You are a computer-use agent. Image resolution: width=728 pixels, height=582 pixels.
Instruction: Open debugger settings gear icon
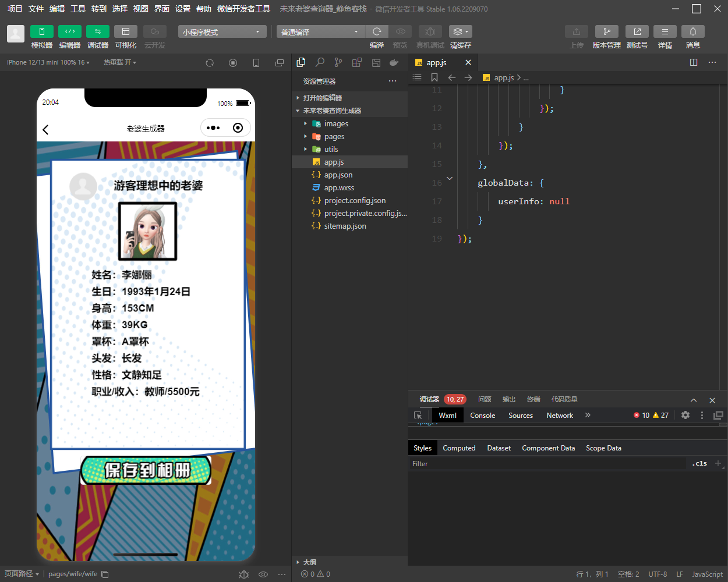685,415
